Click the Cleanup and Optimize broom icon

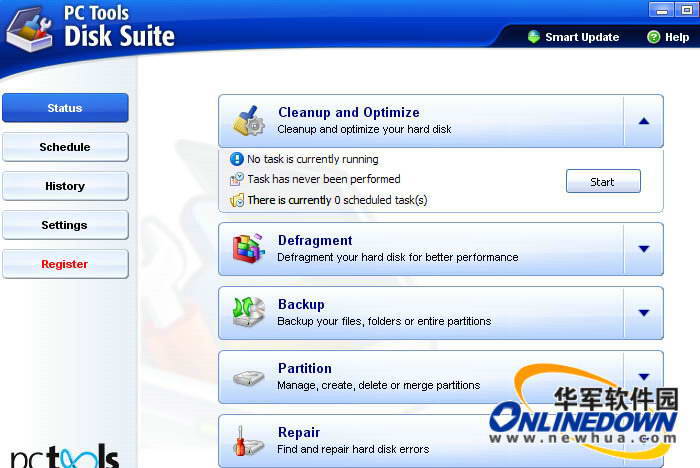(x=249, y=121)
